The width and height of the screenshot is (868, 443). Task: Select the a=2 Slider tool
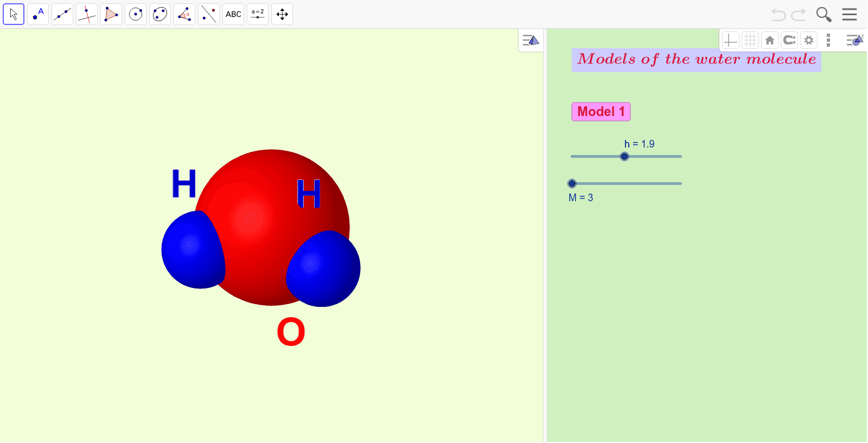[258, 14]
